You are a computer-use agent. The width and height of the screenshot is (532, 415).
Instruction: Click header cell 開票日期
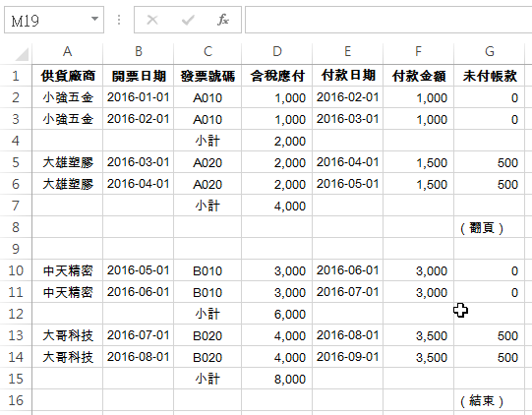(x=138, y=76)
